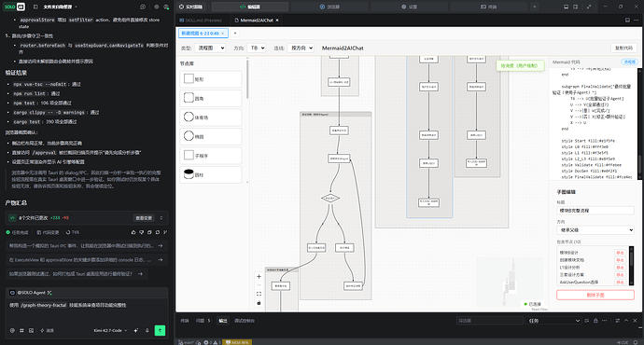Switch to the Mermaid2AIChat file tab

tap(257, 21)
